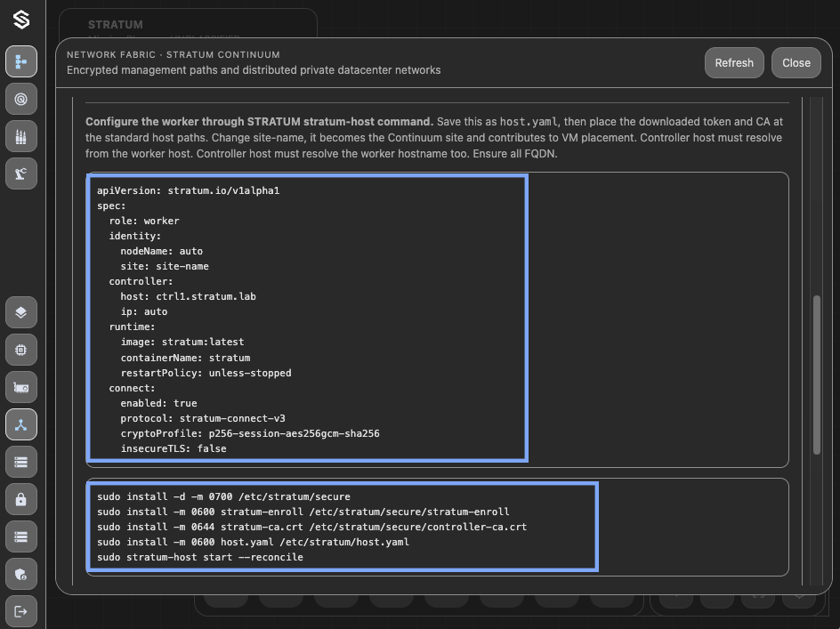Viewport: 840px width, 629px height.
Task: Click the inline 'host.yaml' filename in the instructions
Action: [529, 122]
